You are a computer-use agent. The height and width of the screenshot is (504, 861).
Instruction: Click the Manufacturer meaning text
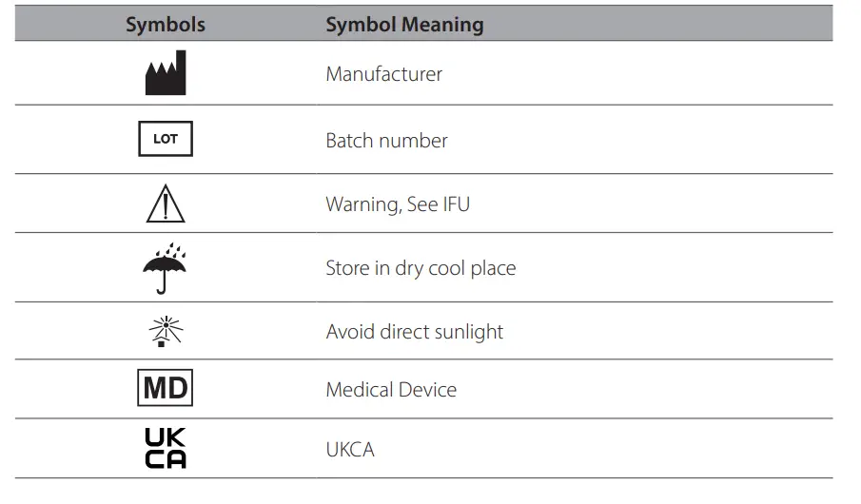point(383,74)
